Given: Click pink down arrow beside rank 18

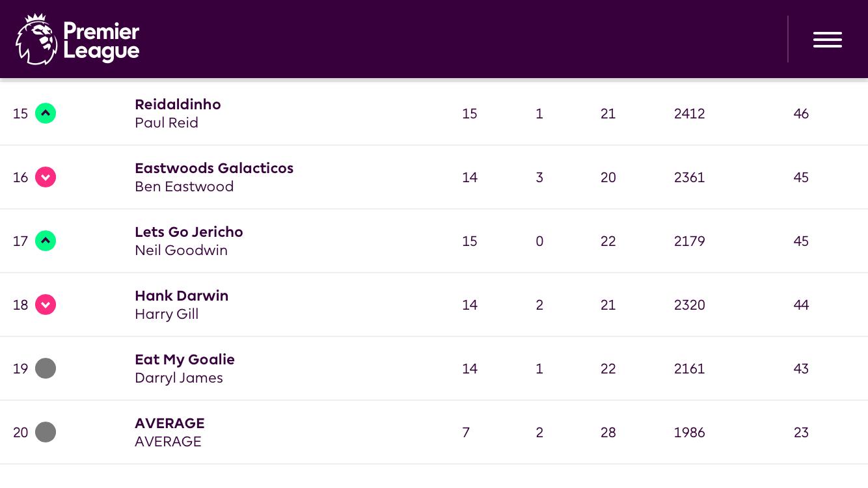Looking at the screenshot, I should click(46, 305).
